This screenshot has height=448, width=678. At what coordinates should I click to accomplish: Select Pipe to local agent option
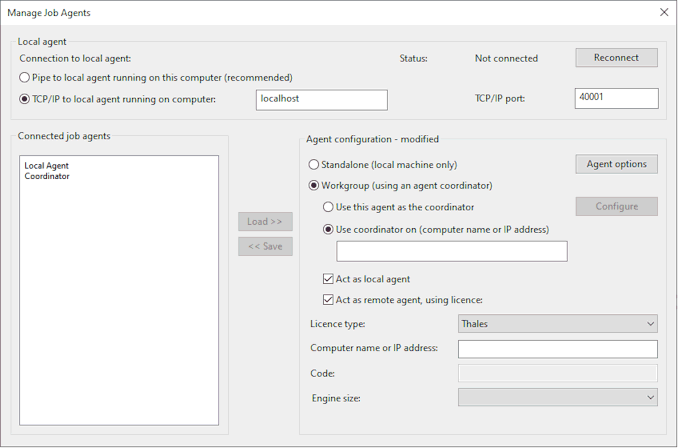pyautogui.click(x=26, y=78)
